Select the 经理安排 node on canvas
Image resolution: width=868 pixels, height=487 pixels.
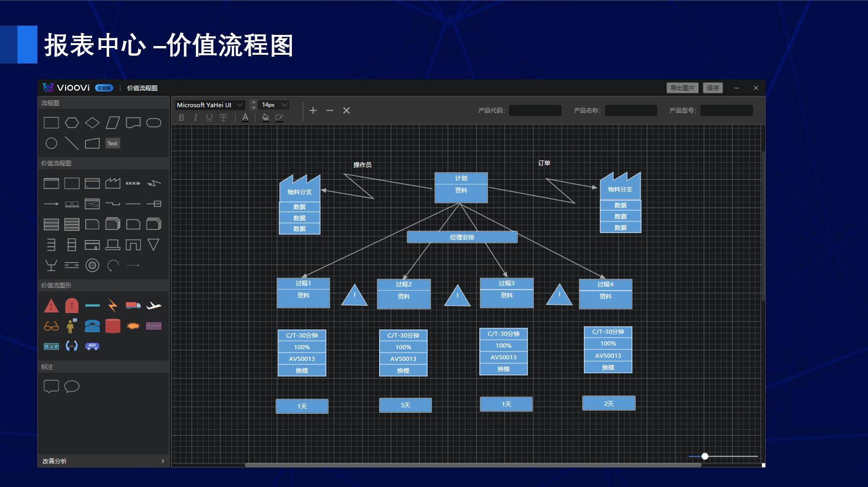(462, 237)
